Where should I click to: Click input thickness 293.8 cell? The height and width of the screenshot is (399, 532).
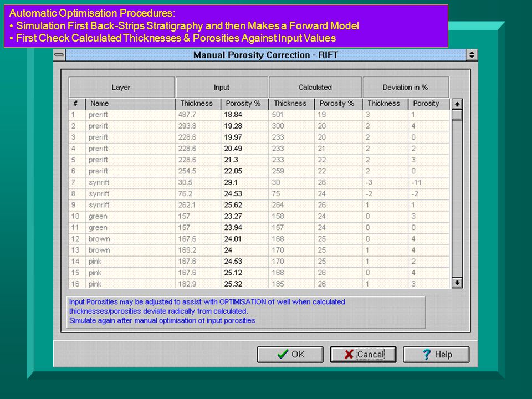(x=198, y=126)
